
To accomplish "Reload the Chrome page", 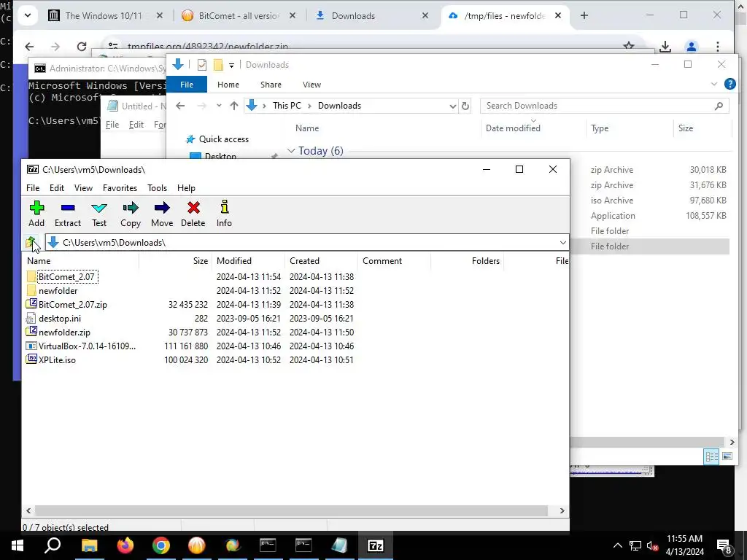I will [82, 46].
